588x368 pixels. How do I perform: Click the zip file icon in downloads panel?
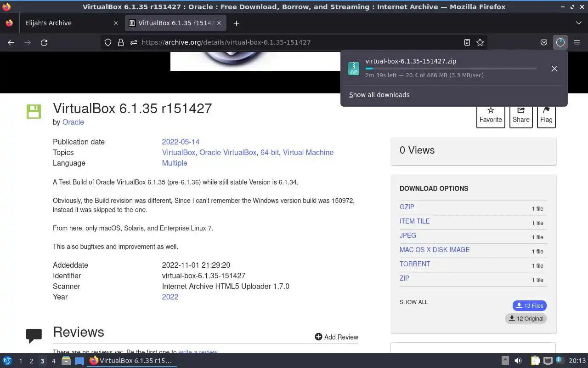coord(354,69)
